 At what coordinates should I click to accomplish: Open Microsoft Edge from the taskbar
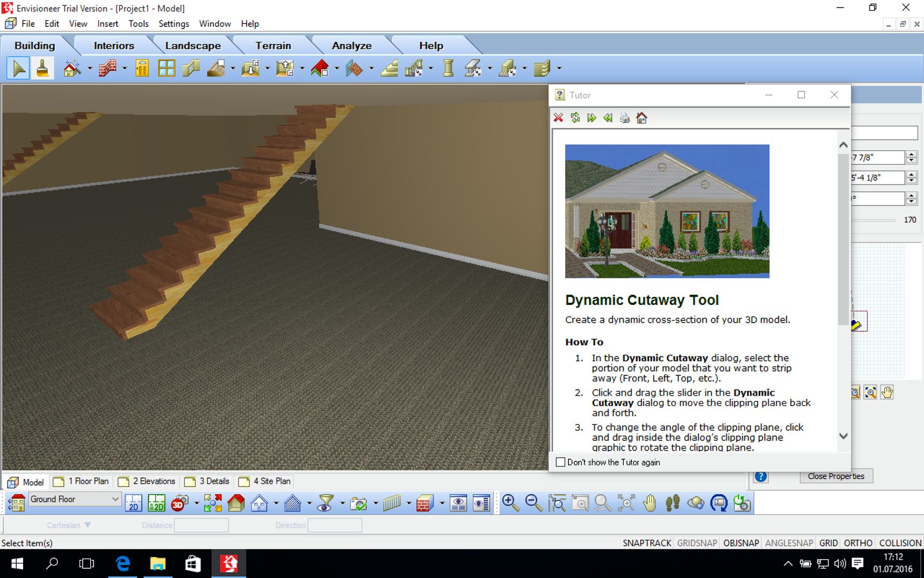pos(123,563)
